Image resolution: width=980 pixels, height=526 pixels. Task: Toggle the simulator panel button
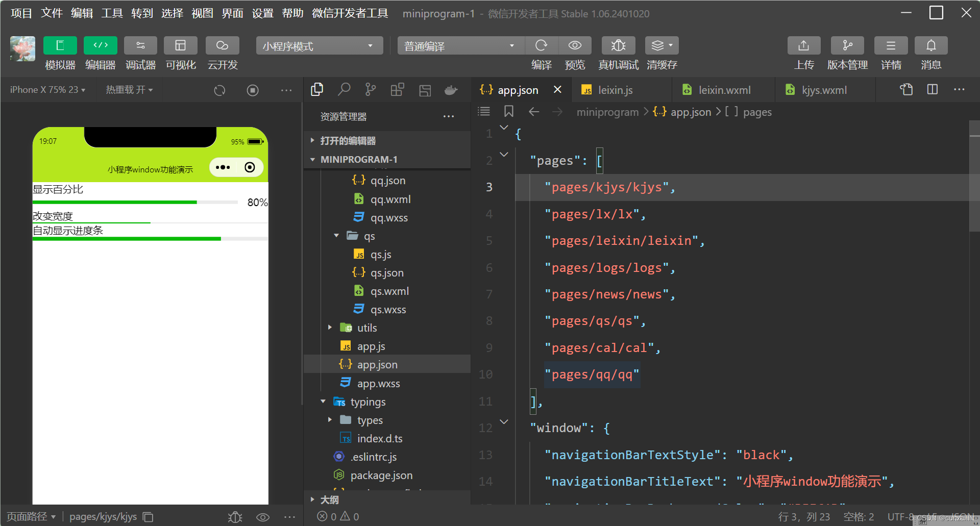click(60, 45)
